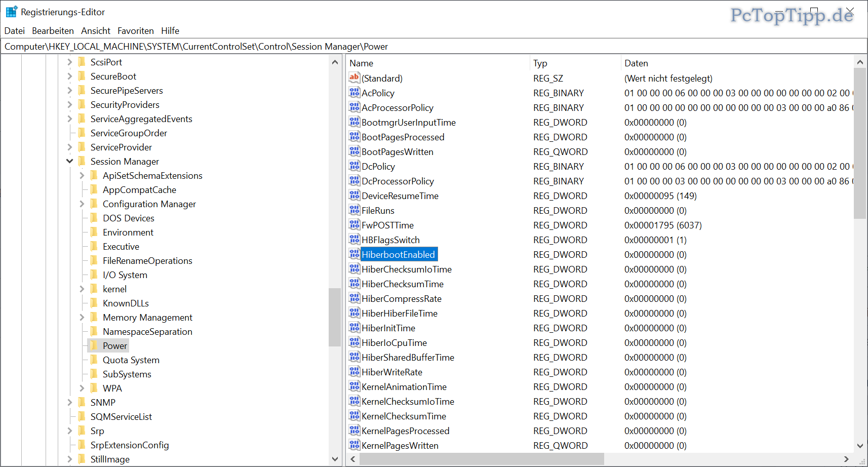Click the DeviceResumeTime value icon

[x=354, y=196]
